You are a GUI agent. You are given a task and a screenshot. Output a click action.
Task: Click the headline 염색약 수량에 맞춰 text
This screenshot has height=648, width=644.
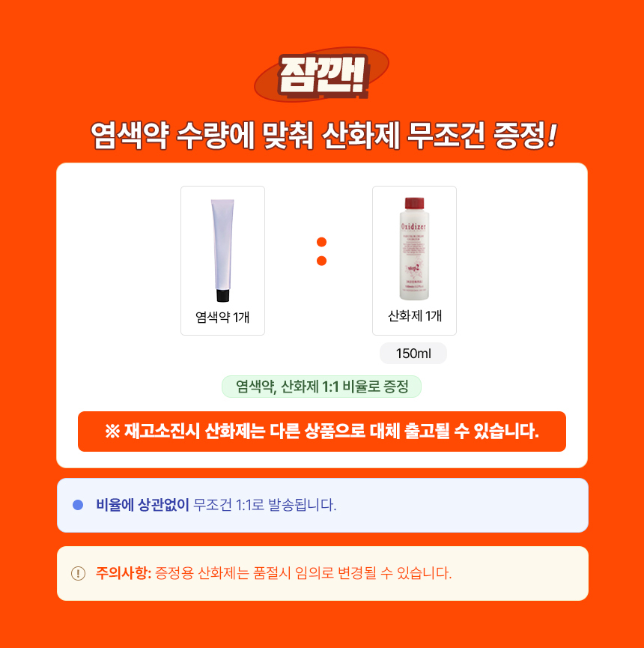pos(202,136)
